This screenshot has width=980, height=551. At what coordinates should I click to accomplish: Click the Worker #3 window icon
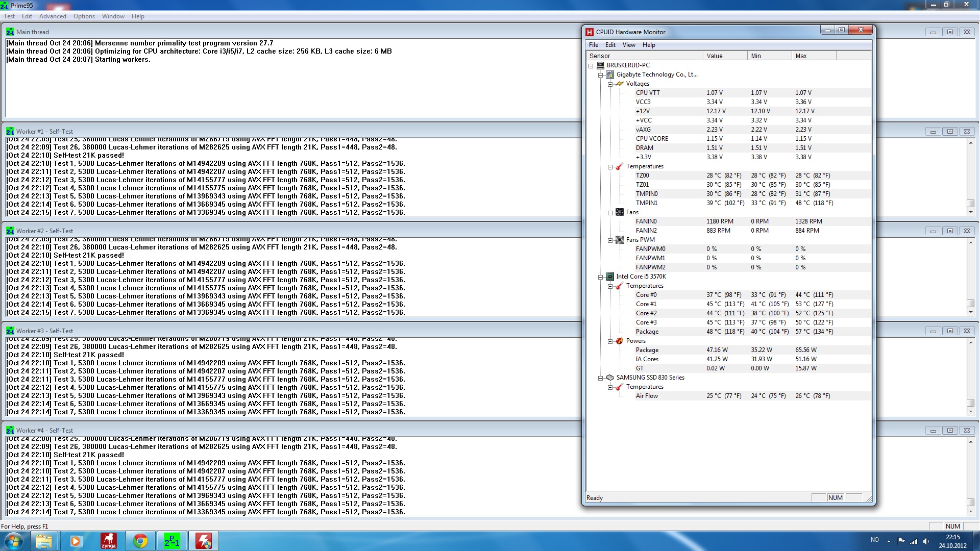click(x=10, y=331)
